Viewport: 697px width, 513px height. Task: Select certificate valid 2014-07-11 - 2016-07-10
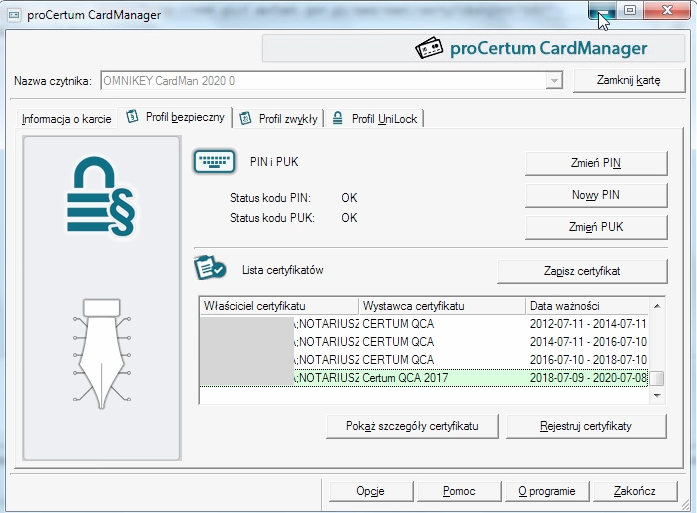pos(424,341)
